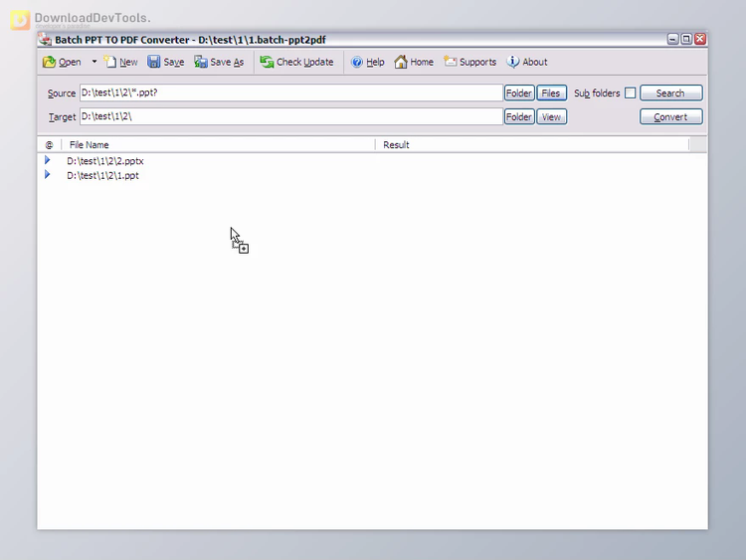
Task: Click the Open folder icon in toolbar
Action: (x=49, y=62)
